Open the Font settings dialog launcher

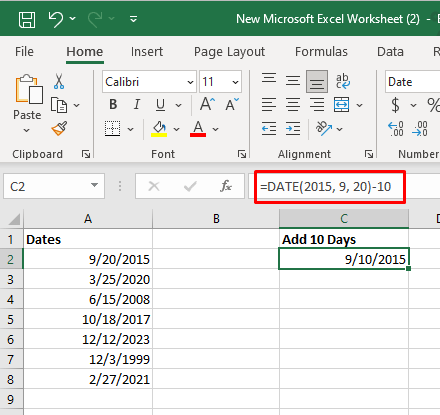tap(242, 154)
